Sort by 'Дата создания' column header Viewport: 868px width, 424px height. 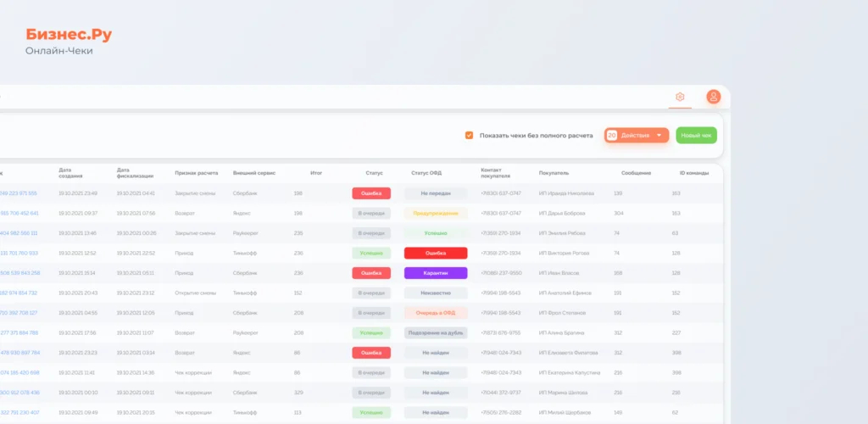click(x=71, y=173)
